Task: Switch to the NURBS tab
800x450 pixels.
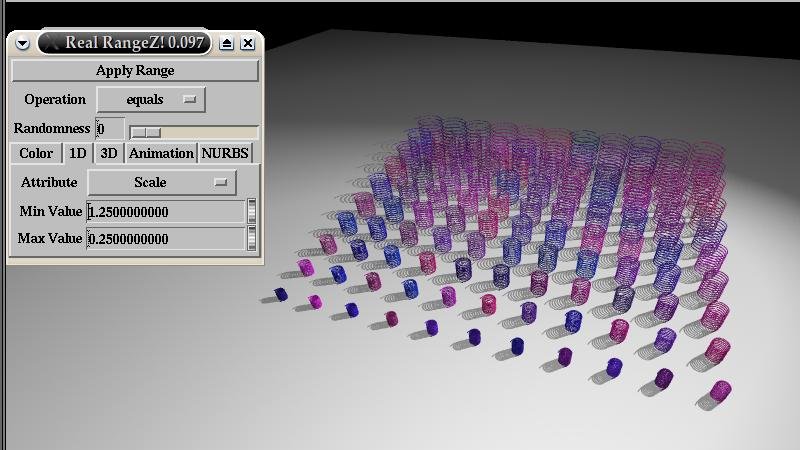Action: [x=225, y=154]
